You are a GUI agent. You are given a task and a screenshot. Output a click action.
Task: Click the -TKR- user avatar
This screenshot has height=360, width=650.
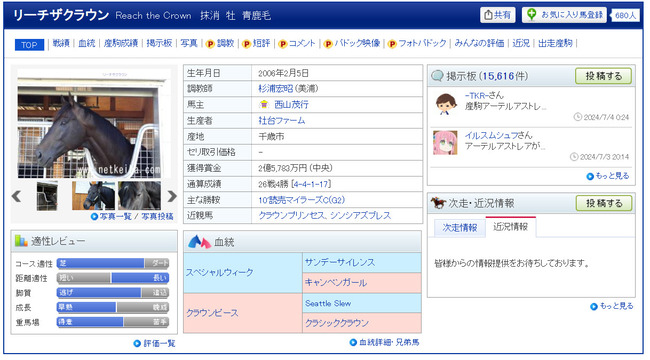446,104
